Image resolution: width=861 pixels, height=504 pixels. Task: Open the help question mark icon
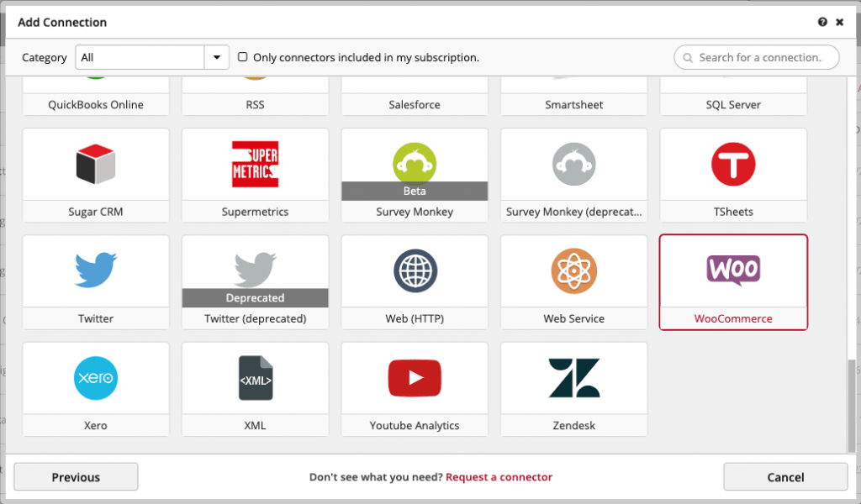tap(822, 22)
